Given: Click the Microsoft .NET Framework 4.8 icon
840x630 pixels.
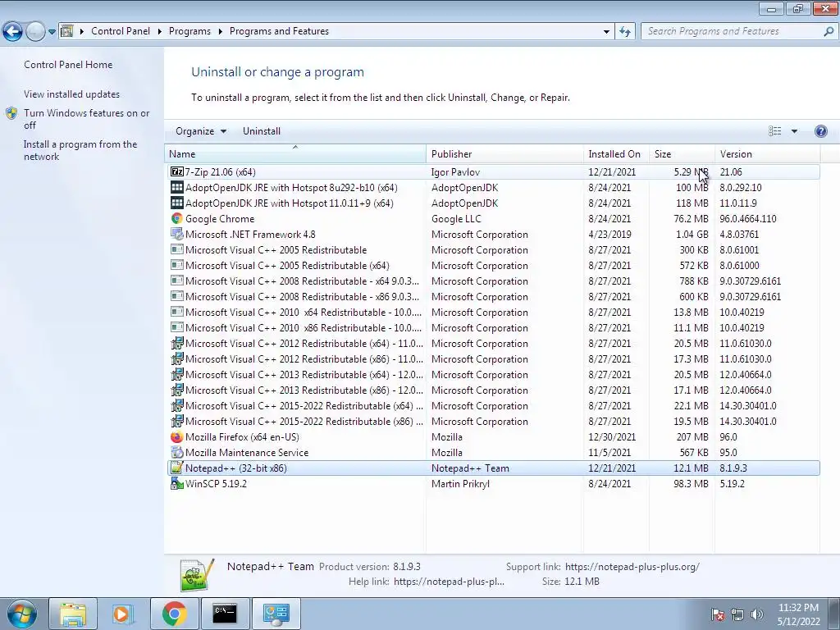Looking at the screenshot, I should click(x=177, y=234).
